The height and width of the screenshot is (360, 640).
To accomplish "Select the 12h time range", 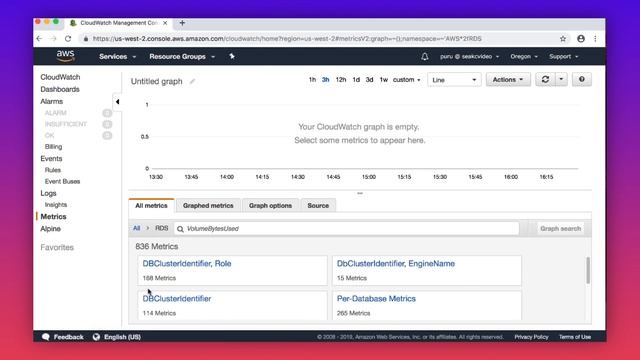I will [341, 80].
